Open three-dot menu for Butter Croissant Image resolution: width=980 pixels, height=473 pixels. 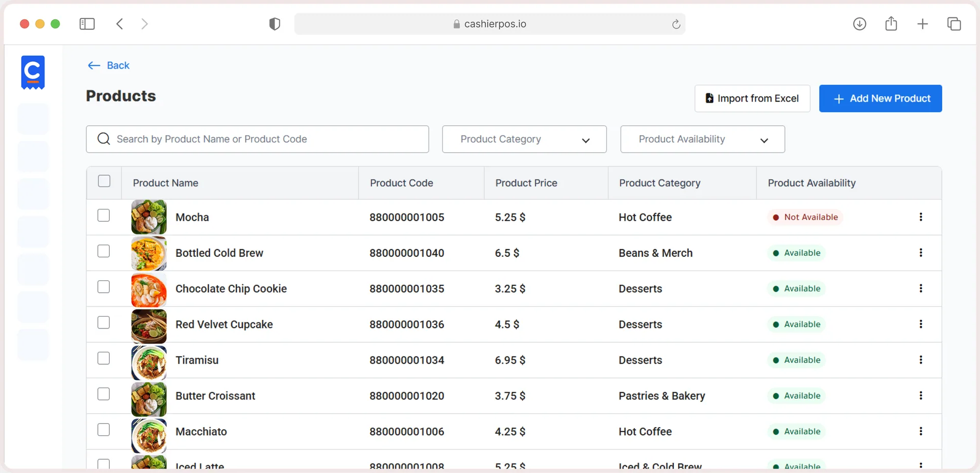(921, 396)
